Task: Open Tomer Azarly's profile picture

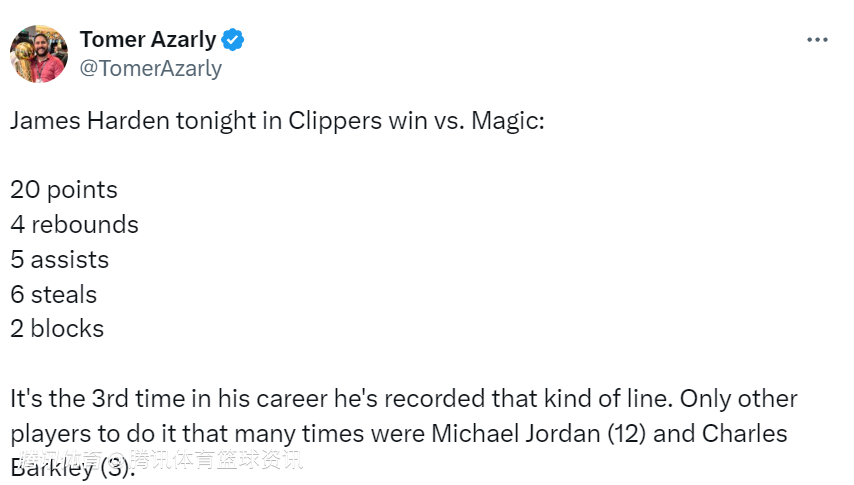Action: (x=38, y=54)
